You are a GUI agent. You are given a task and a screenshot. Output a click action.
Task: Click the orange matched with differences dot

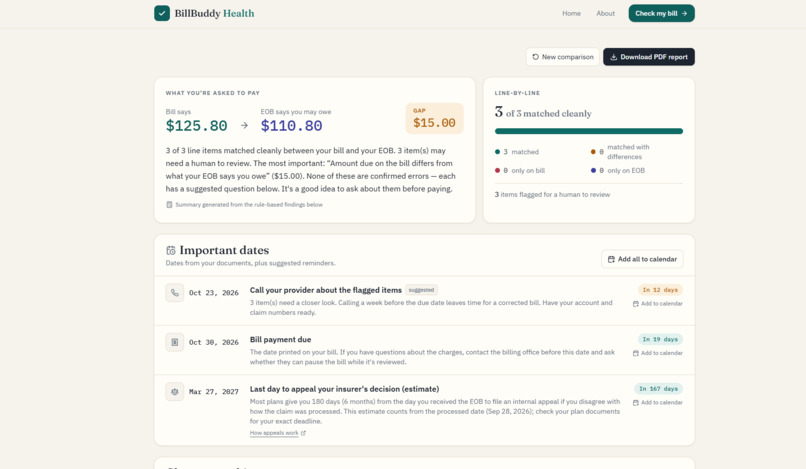[x=593, y=152]
